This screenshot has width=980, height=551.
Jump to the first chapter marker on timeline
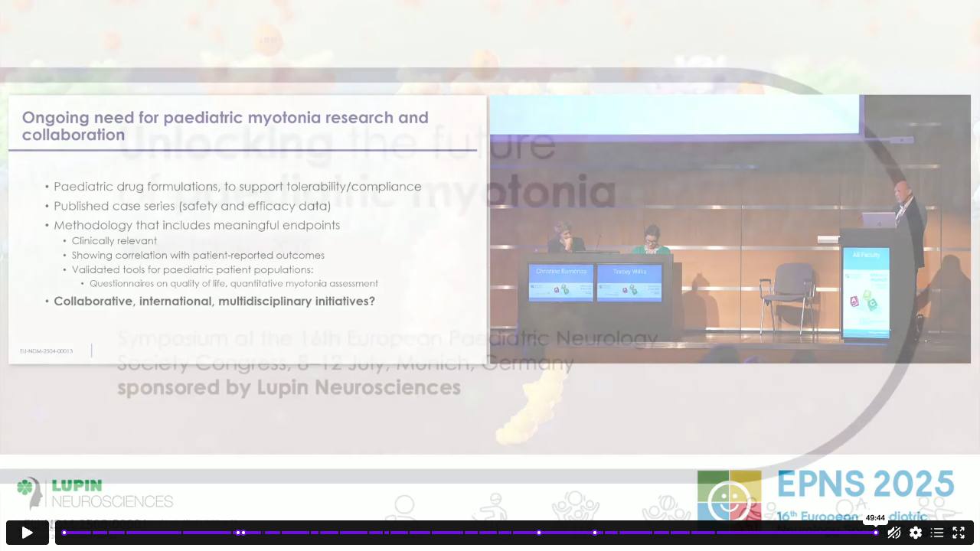64,533
